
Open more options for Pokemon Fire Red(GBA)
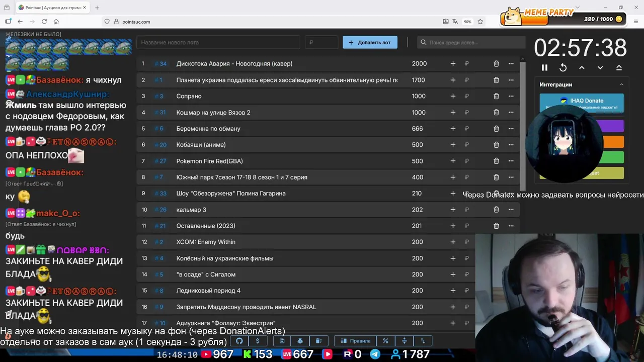511,161
